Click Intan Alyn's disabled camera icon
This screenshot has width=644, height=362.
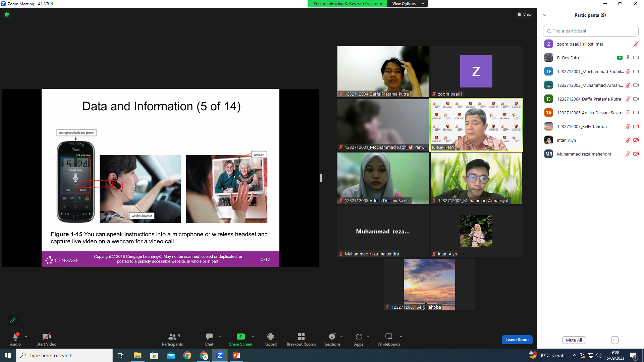click(636, 140)
